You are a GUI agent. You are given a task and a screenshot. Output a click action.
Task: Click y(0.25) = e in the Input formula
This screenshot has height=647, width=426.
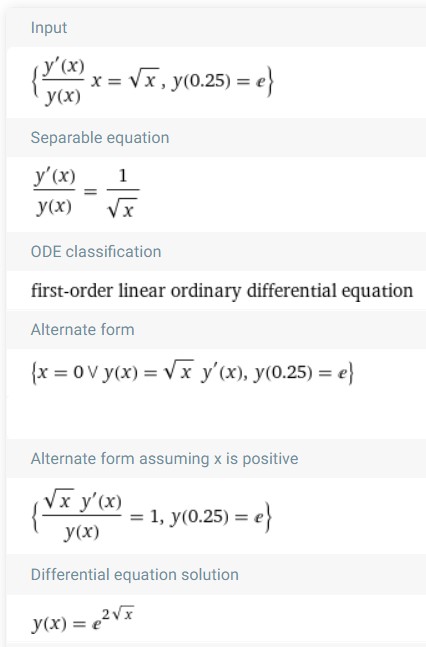pos(218,81)
